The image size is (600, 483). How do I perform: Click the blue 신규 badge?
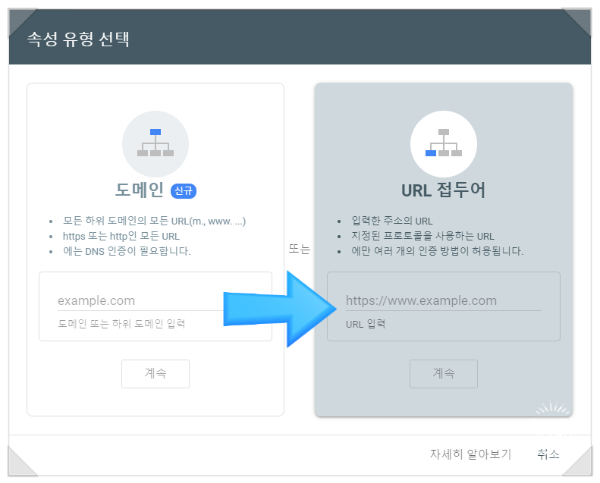183,191
